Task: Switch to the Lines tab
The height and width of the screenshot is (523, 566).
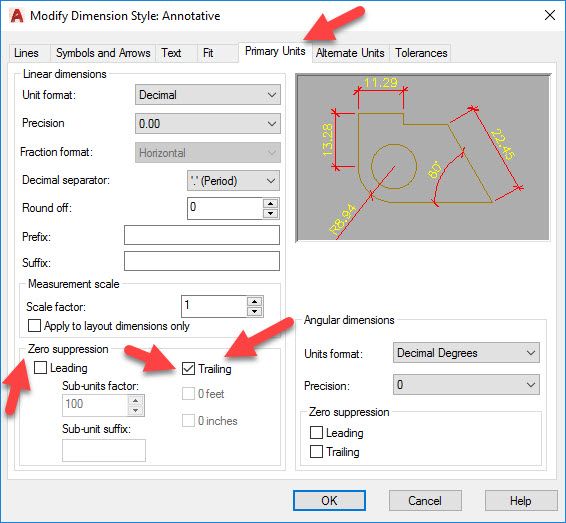Action: [x=29, y=53]
